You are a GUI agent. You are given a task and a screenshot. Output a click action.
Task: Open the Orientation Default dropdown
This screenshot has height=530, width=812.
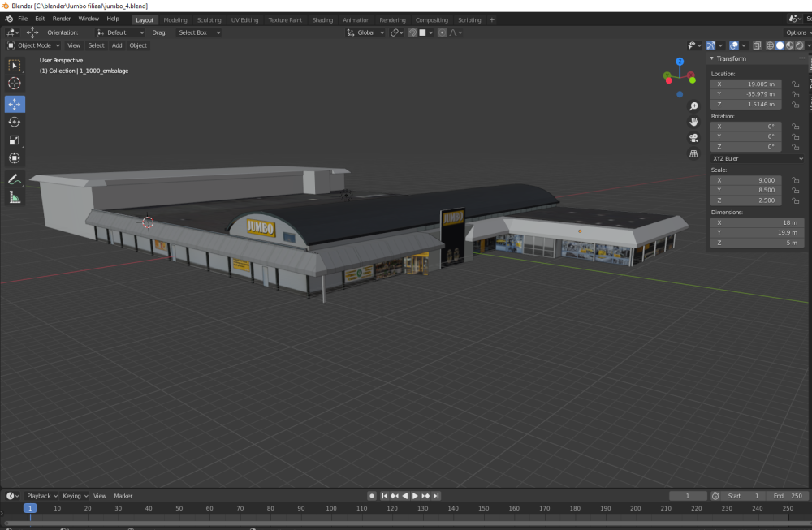point(120,32)
